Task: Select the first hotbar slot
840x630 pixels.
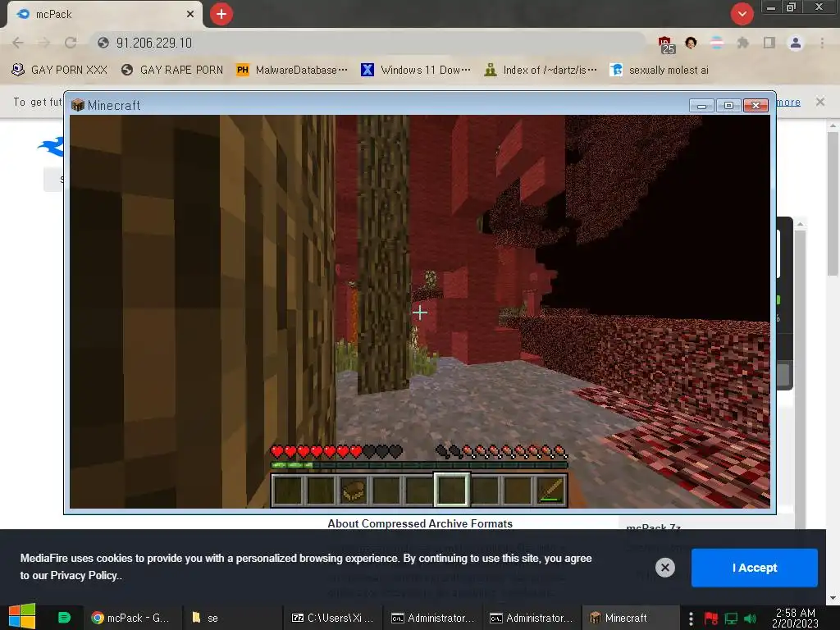Action: tap(288, 490)
